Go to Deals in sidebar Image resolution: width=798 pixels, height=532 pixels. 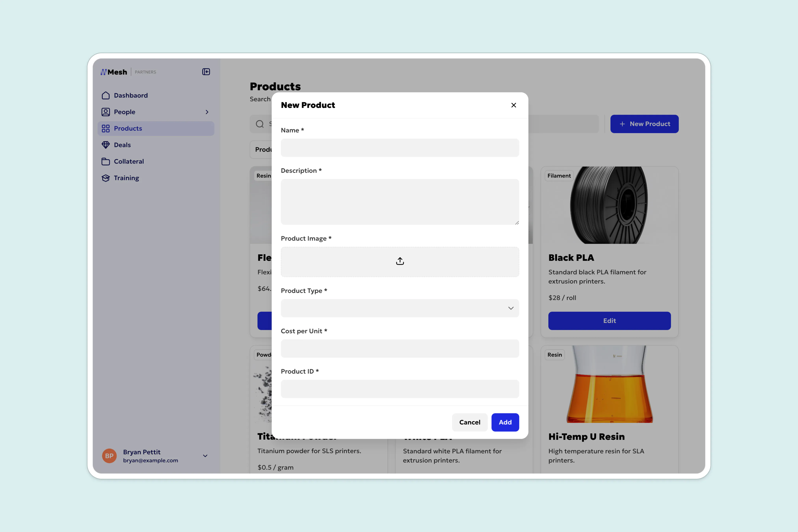(x=122, y=145)
